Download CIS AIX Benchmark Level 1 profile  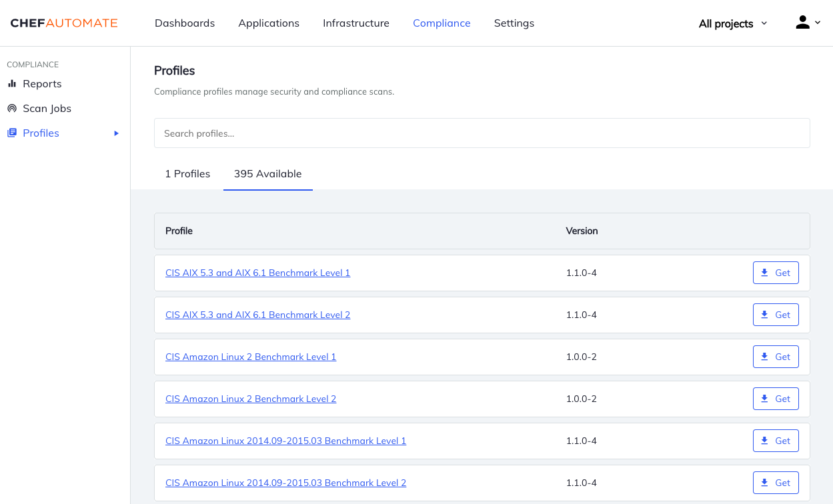pos(775,273)
